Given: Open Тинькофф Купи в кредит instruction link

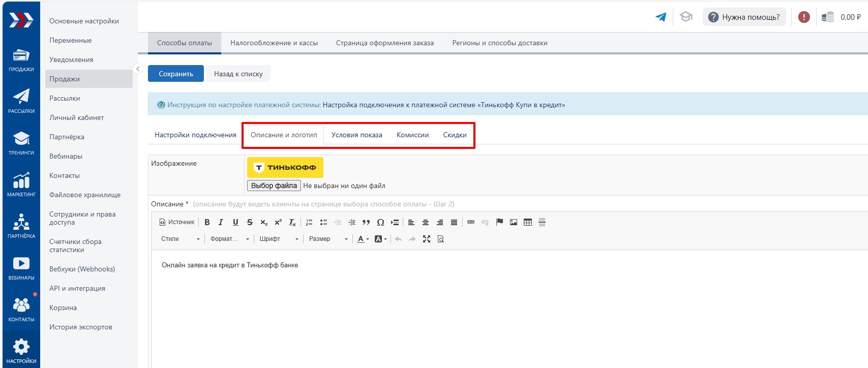Looking at the screenshot, I should coord(444,105).
